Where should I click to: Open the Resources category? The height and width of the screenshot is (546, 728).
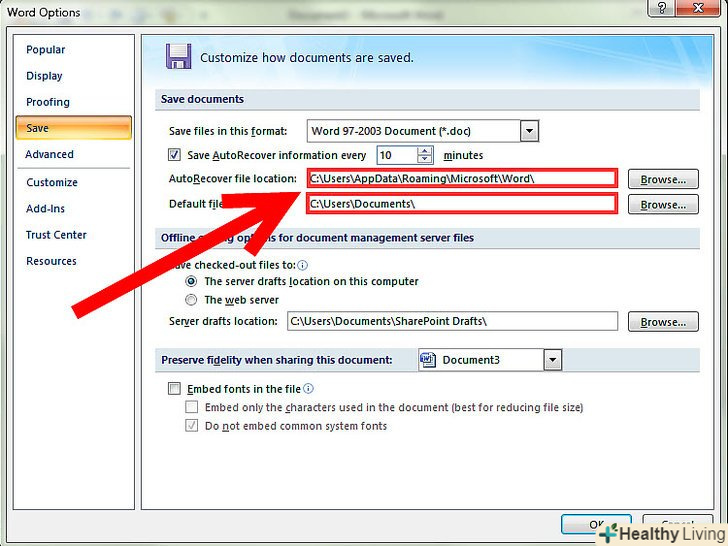tap(51, 261)
